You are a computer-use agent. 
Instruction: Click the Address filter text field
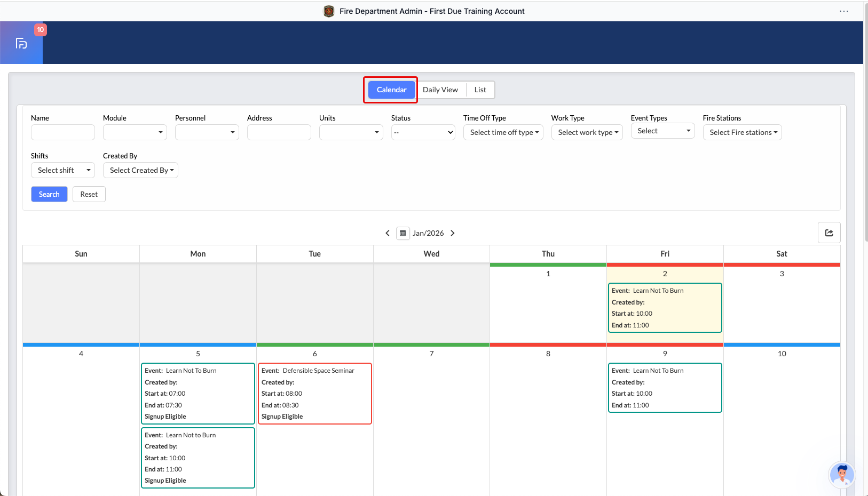(279, 132)
